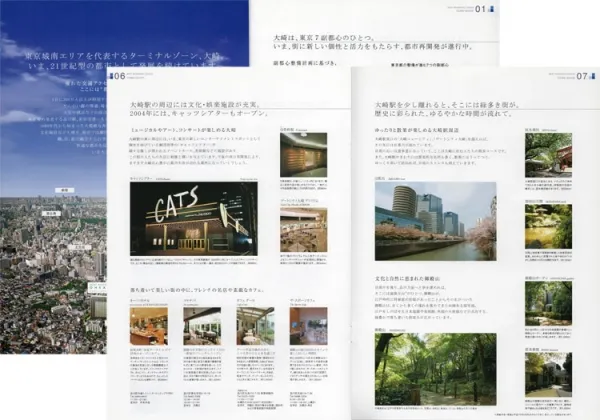The image size is (600, 420).
Task: Click the aerial city photo on the cover page
Action: tap(53, 275)
